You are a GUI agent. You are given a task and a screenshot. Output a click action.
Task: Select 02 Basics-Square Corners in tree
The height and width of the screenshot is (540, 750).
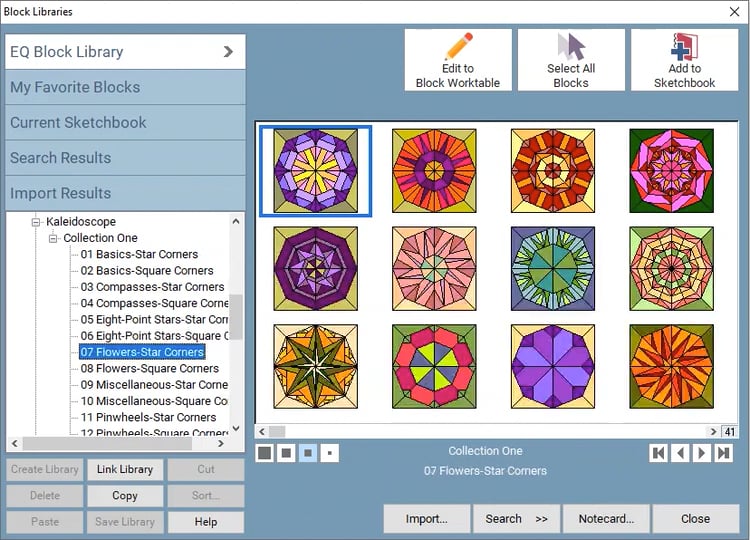[x=147, y=271]
